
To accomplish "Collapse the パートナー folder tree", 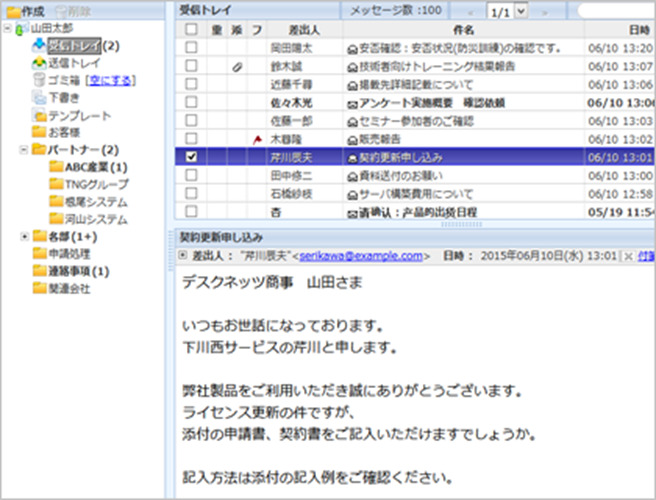I will click(24, 149).
